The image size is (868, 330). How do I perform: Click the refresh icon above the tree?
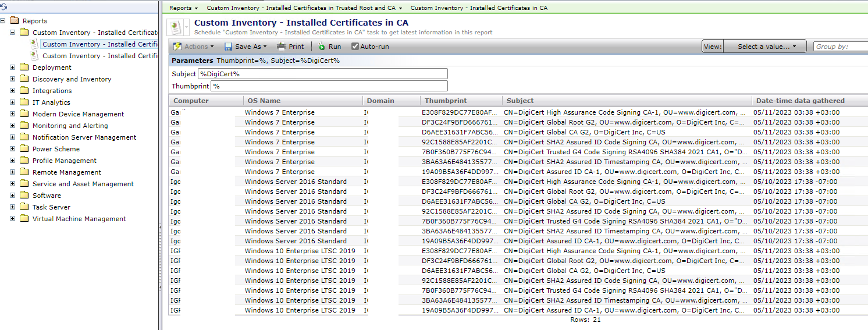pyautogui.click(x=3, y=6)
